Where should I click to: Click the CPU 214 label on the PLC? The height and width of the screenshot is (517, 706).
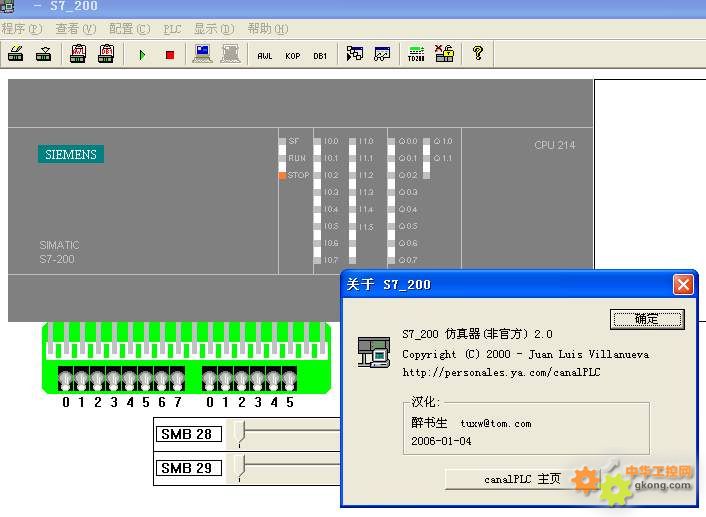tap(555, 145)
